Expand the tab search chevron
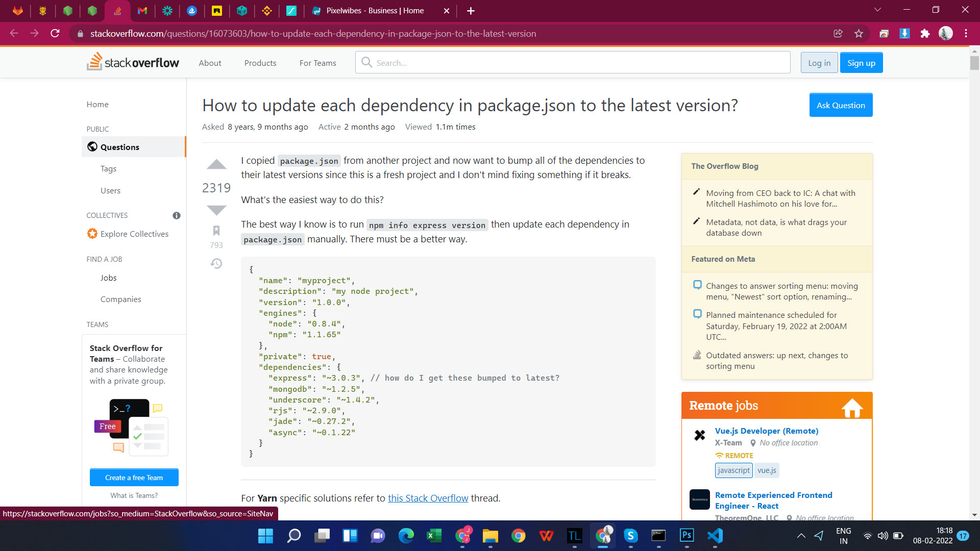Screen dimensions: 980x551 (x=877, y=10)
